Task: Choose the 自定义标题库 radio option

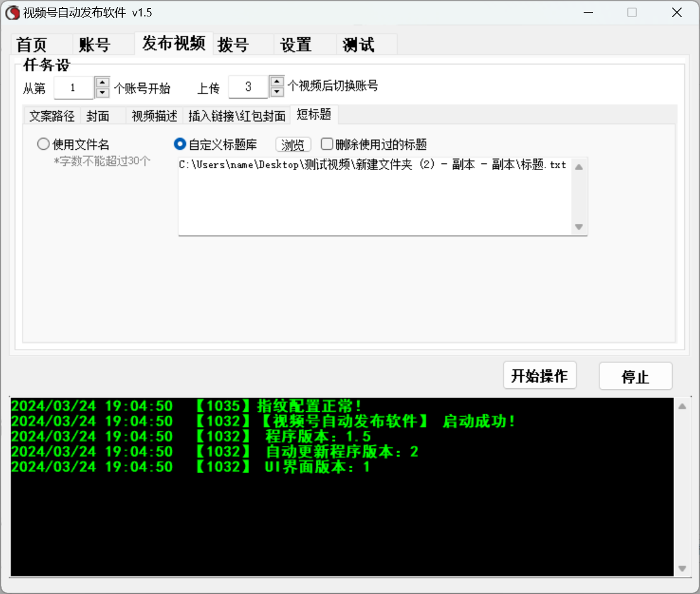Action: 216,144
